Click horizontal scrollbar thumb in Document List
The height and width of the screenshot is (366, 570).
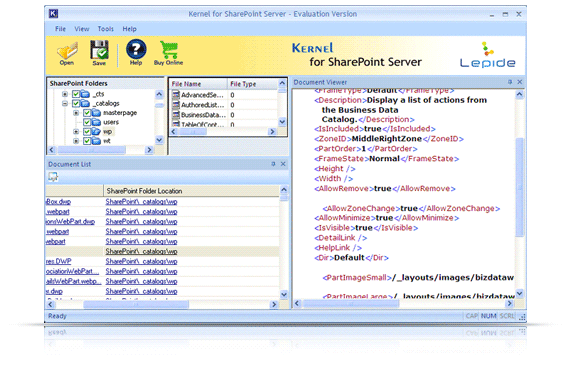[x=136, y=305]
